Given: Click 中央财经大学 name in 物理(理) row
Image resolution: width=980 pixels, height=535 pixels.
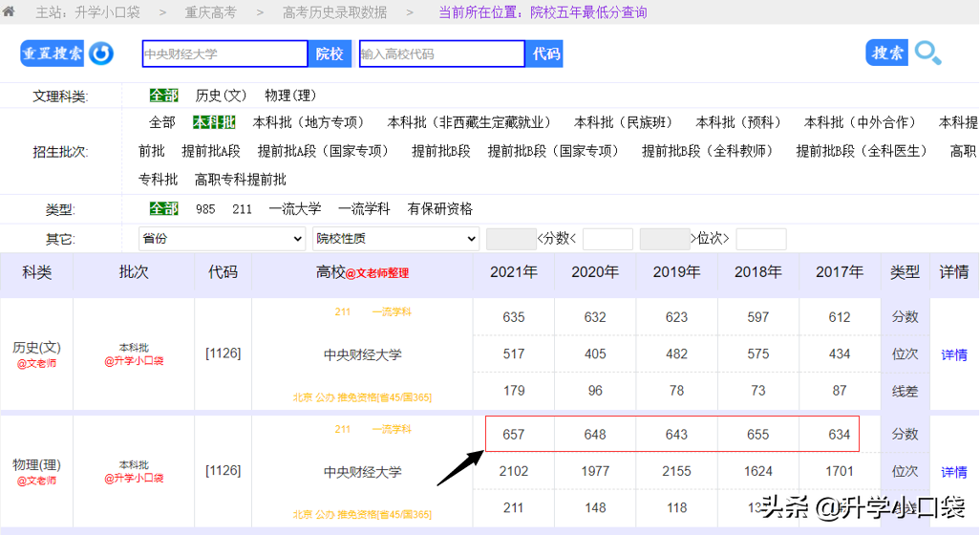Looking at the screenshot, I should tap(363, 473).
